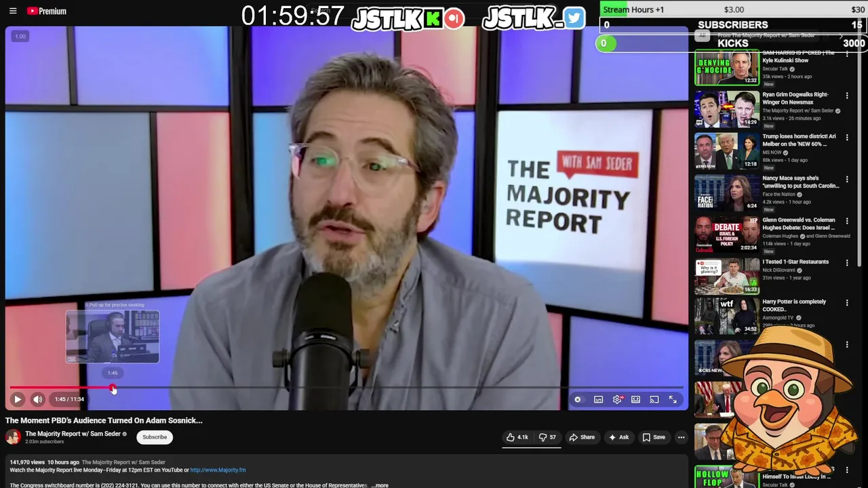Open 'Denying G*nocide' Kyle Kulinski thumbnail
The width and height of the screenshot is (868, 488).
pos(726,68)
